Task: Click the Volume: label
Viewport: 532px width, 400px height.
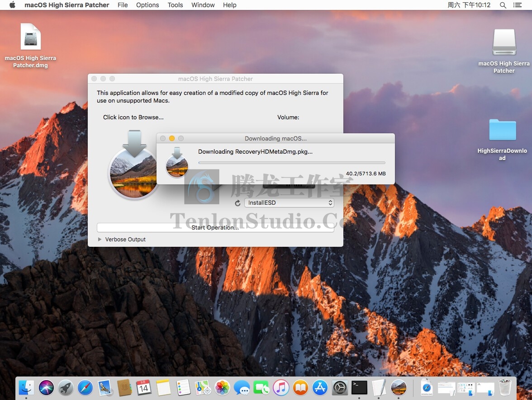Action: [x=288, y=118]
